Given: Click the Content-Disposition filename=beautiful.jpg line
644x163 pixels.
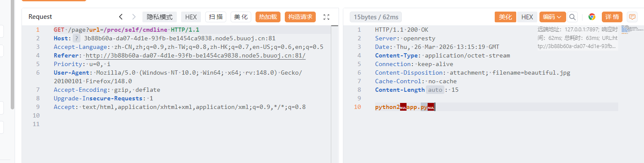Looking at the screenshot, I should [x=472, y=72].
